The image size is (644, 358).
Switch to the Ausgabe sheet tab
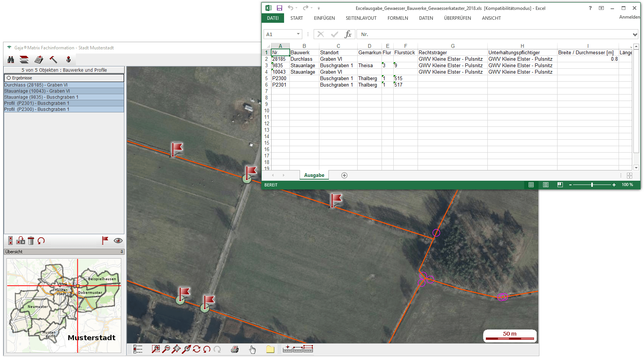tap(314, 175)
